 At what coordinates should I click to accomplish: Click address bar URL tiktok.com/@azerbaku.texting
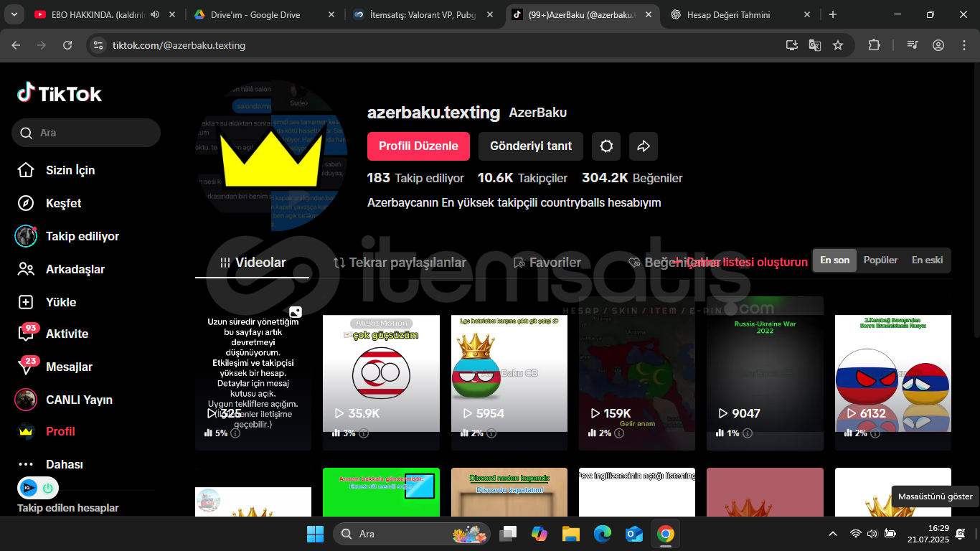coord(179,45)
